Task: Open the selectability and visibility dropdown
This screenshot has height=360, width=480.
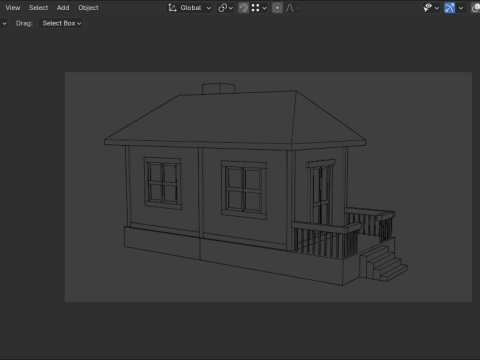Action: (431, 8)
